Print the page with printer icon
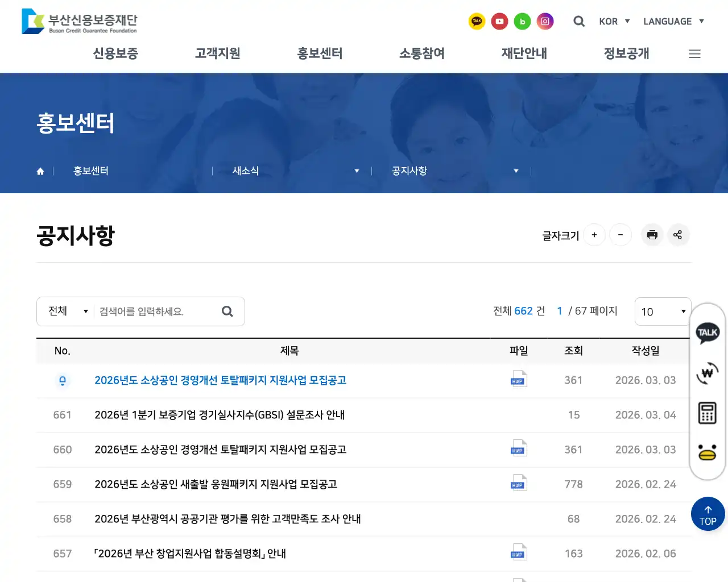The width and height of the screenshot is (728, 582). (x=652, y=235)
